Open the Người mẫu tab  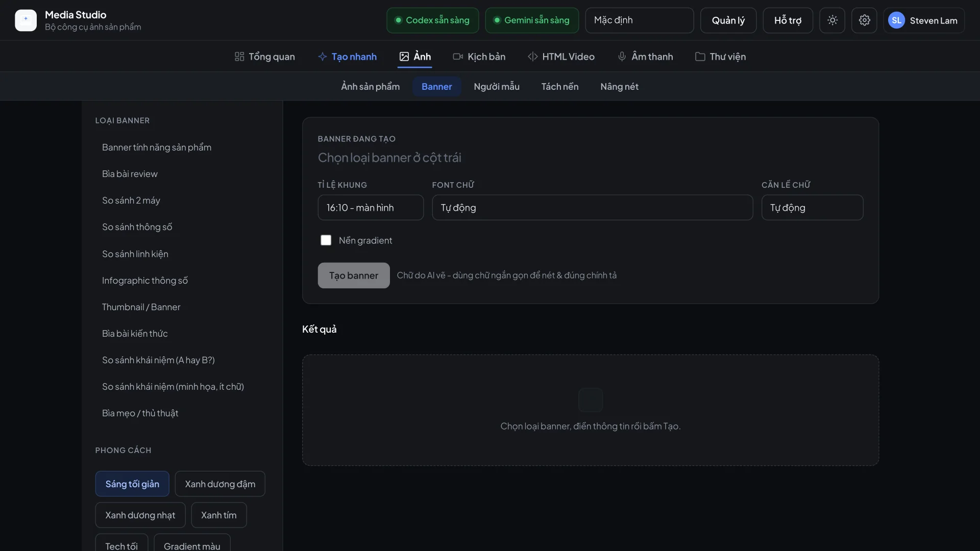pos(497,87)
